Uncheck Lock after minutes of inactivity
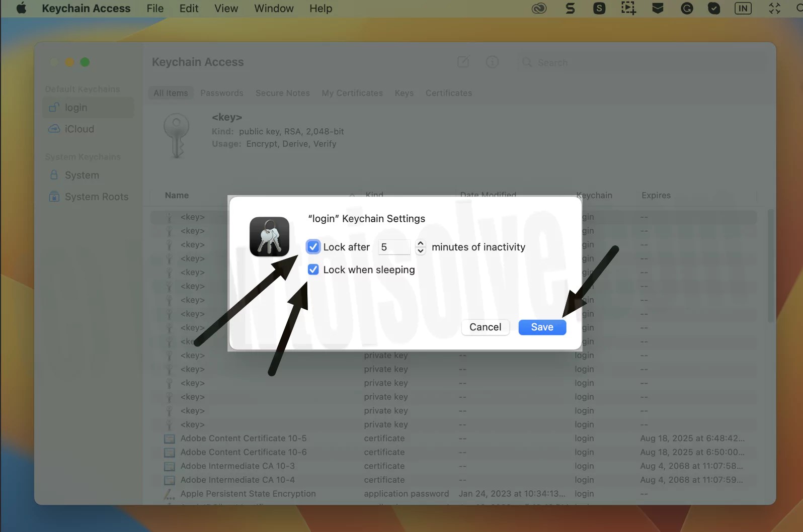 tap(313, 247)
